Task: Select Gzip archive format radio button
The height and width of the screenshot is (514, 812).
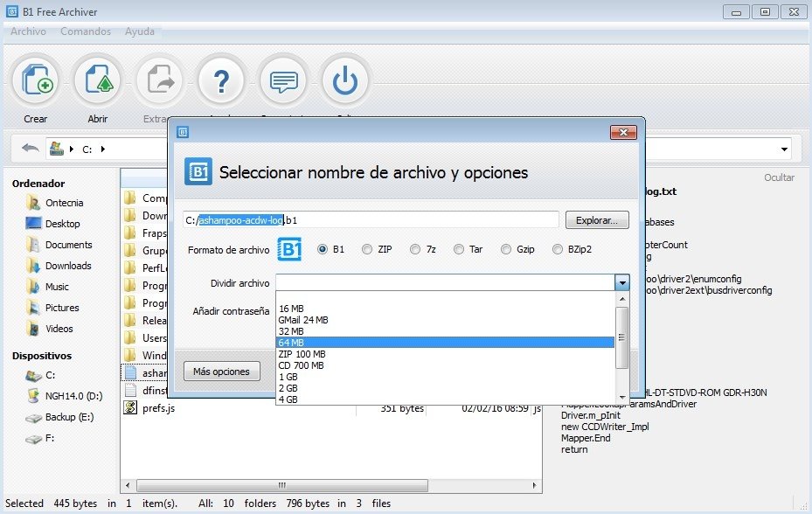Action: point(506,249)
